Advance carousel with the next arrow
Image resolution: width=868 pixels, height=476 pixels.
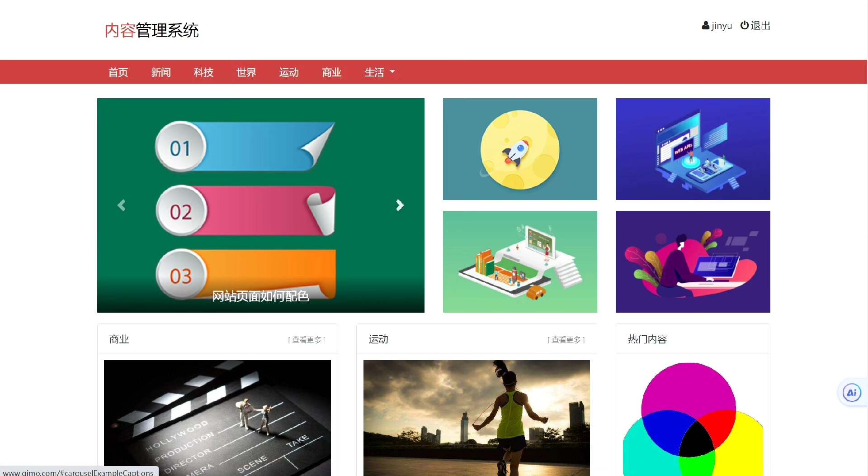pyautogui.click(x=400, y=205)
